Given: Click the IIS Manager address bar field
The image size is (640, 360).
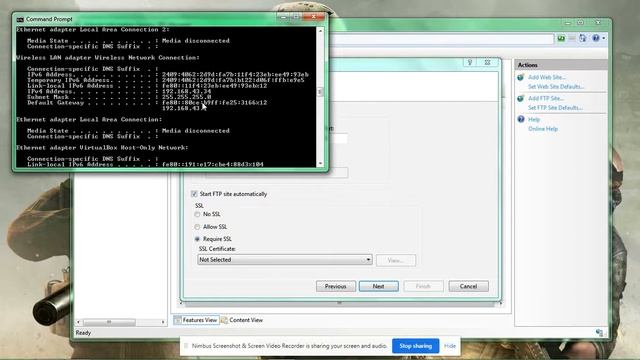Looking at the screenshot, I should (x=441, y=39).
